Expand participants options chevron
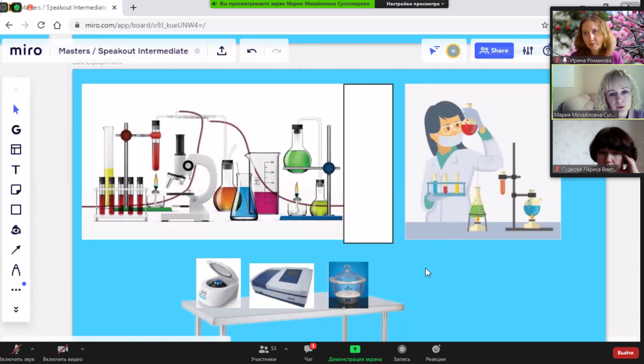The width and height of the screenshot is (644, 364). pos(286,349)
